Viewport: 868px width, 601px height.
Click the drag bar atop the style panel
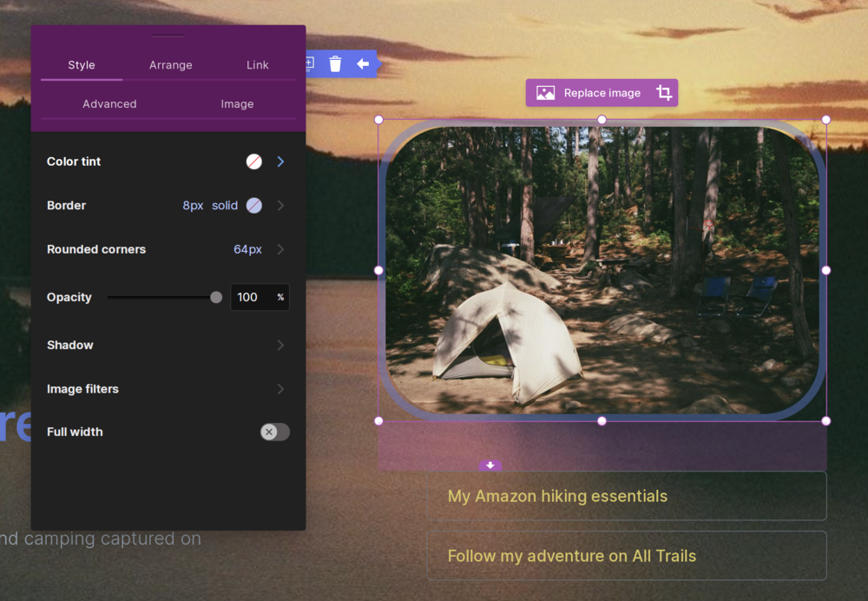pos(168,36)
